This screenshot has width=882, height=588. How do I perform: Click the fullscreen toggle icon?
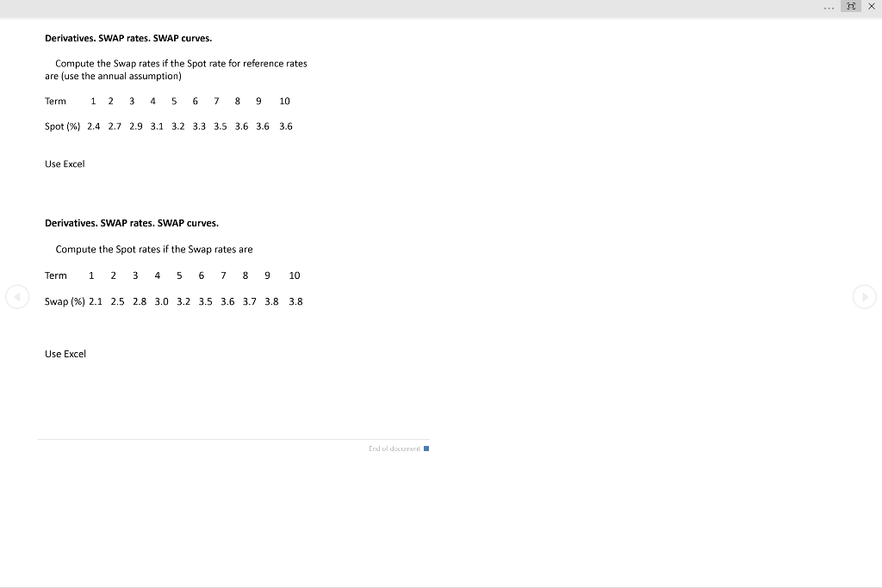click(x=851, y=7)
